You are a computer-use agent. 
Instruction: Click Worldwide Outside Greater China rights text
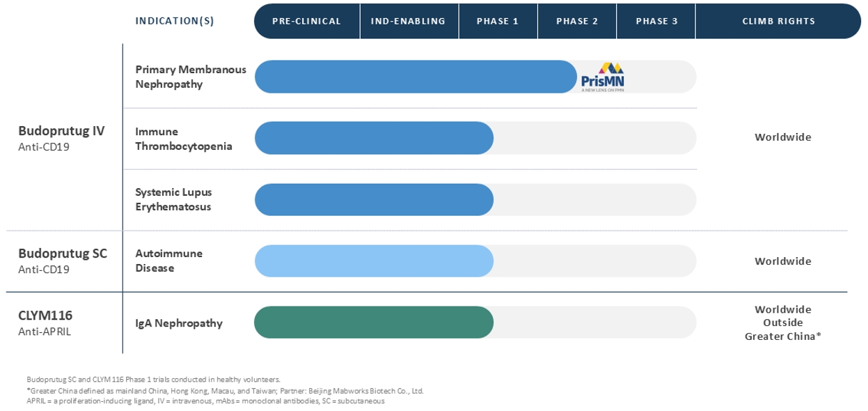(783, 323)
